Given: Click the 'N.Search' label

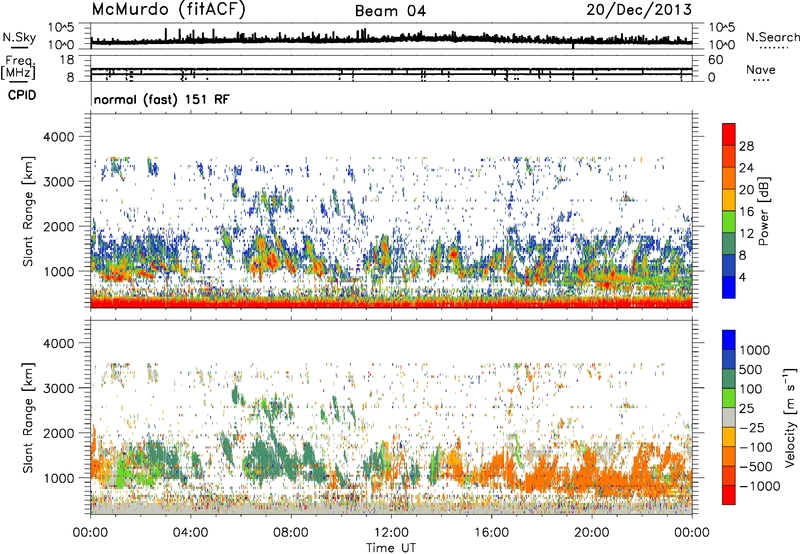Looking at the screenshot, I should [x=772, y=37].
